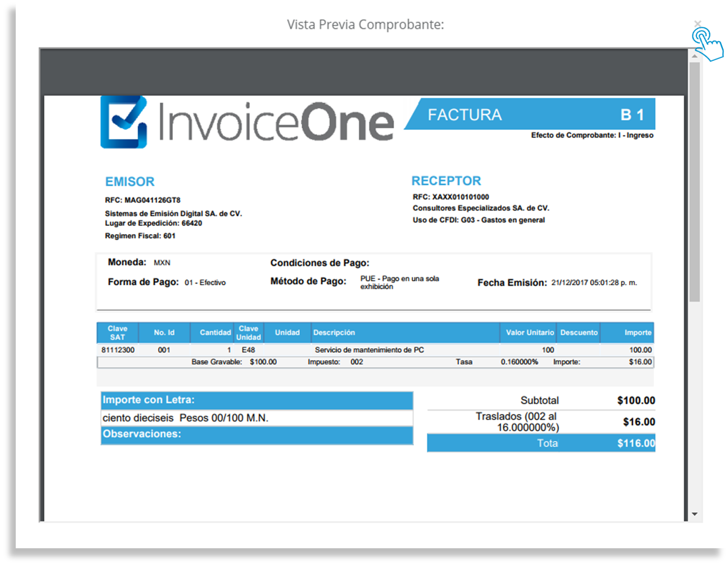Image resolution: width=728 pixels, height=565 pixels.
Task: Click the Moneda value MXN
Action: tap(162, 262)
